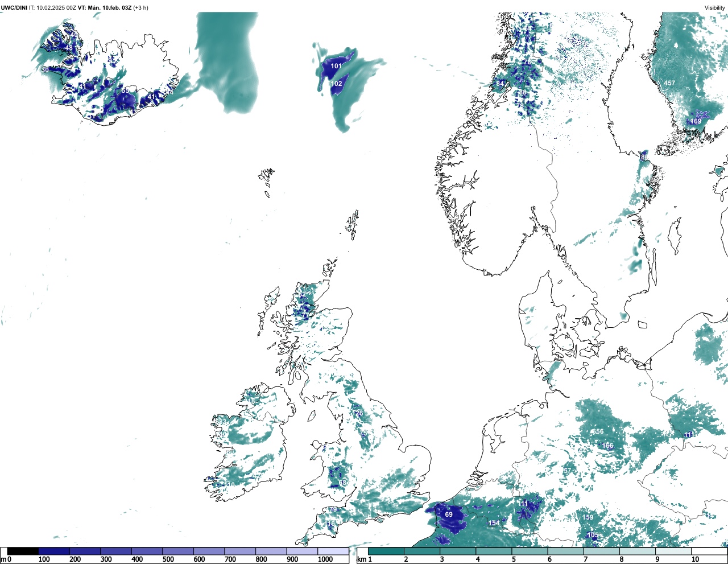
Task: Click the 'm' unit label of the meter legend
Action: pos(3,559)
